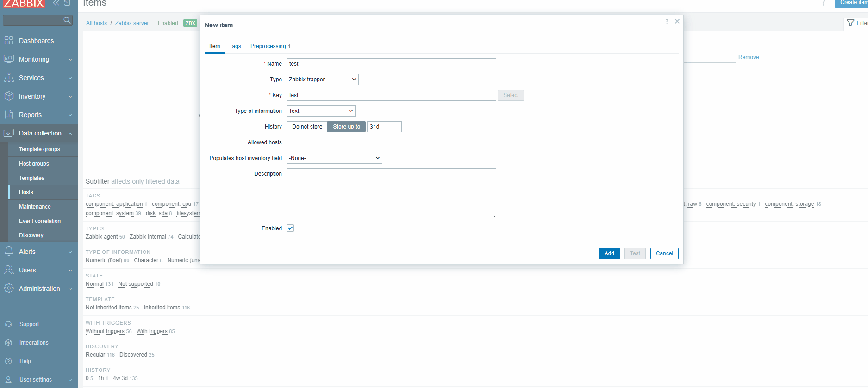
Task: Click the Integrations cube icon
Action: click(8, 343)
